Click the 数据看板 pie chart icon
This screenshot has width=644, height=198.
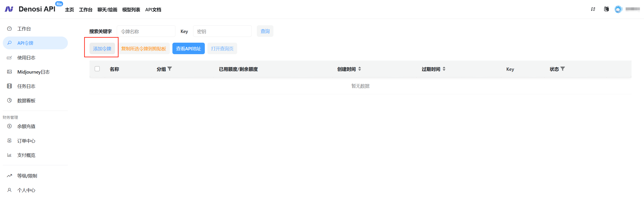tap(9, 100)
